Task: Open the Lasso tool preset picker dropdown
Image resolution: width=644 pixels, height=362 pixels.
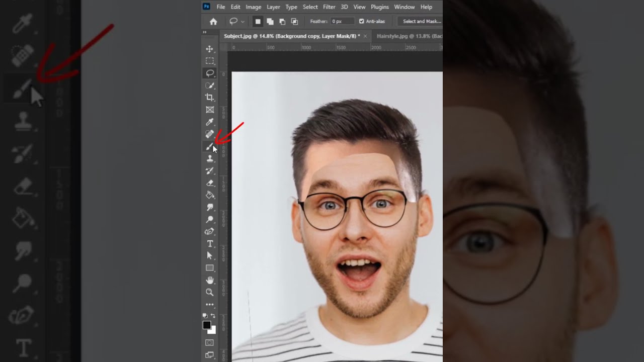Action: pos(243,22)
